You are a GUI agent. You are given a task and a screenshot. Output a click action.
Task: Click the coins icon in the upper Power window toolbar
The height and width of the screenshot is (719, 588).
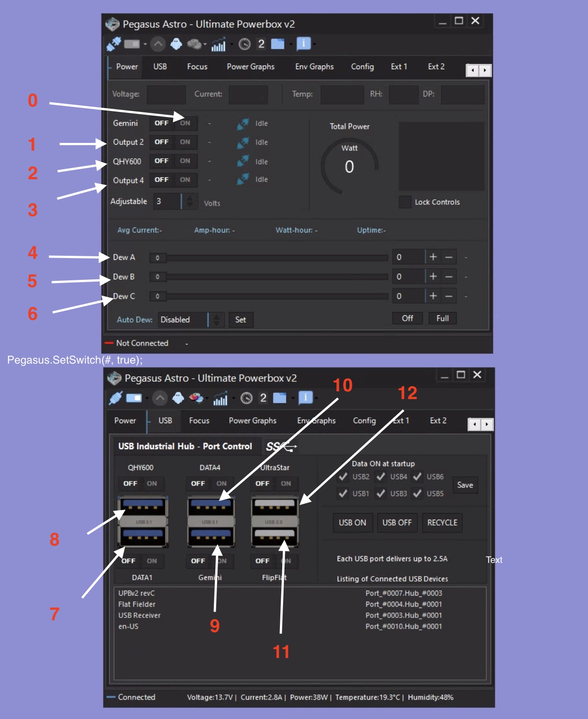(x=194, y=44)
